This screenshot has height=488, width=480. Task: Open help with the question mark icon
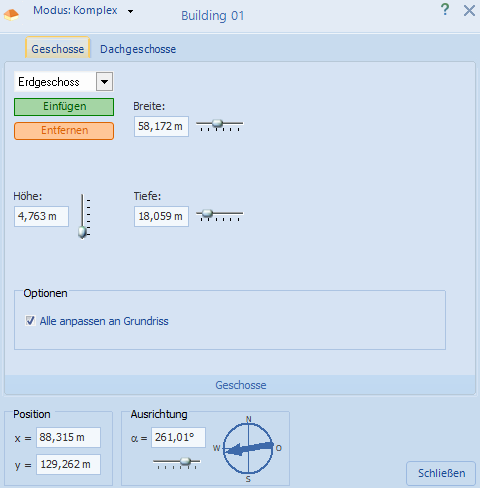[x=445, y=10]
